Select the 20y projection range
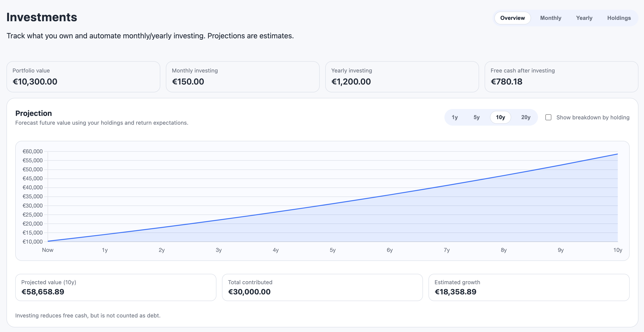Viewport: 644px width, 332px height. [526, 117]
